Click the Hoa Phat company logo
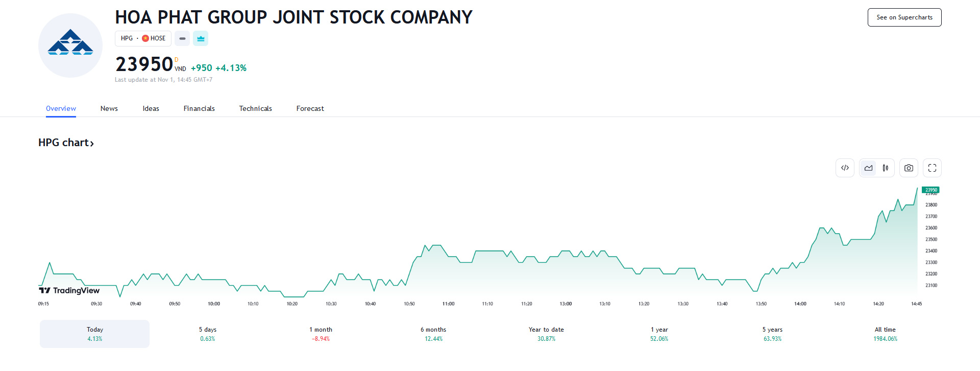This screenshot has width=980, height=371. tap(70, 45)
